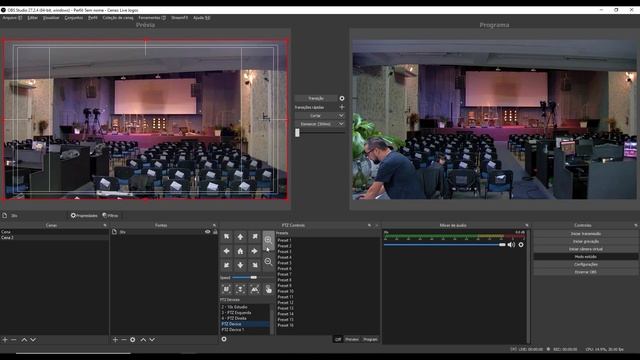The image size is (640, 360).
Task: Click the Transição button
Action: click(316, 98)
